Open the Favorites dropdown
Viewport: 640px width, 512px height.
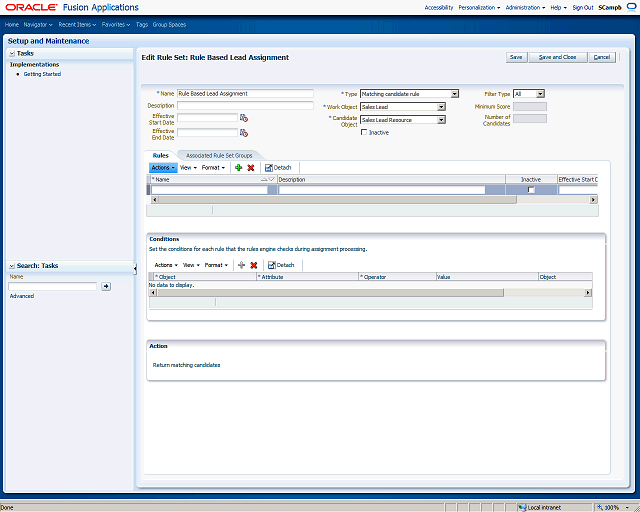[x=116, y=24]
